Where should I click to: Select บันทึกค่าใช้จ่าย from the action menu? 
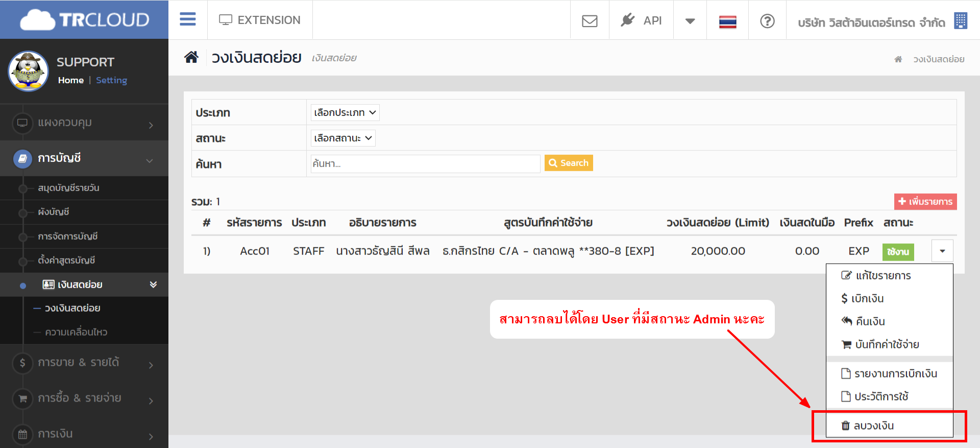[889, 344]
